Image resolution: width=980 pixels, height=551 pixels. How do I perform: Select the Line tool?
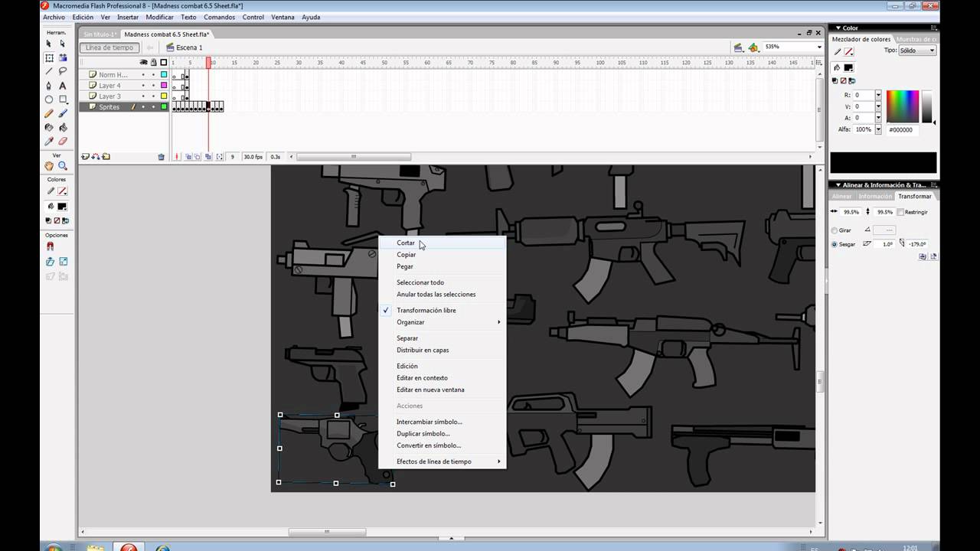pyautogui.click(x=49, y=71)
